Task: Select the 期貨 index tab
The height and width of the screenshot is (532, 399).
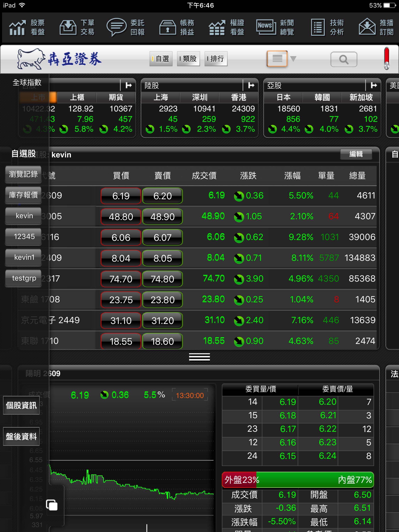Action: (x=116, y=97)
